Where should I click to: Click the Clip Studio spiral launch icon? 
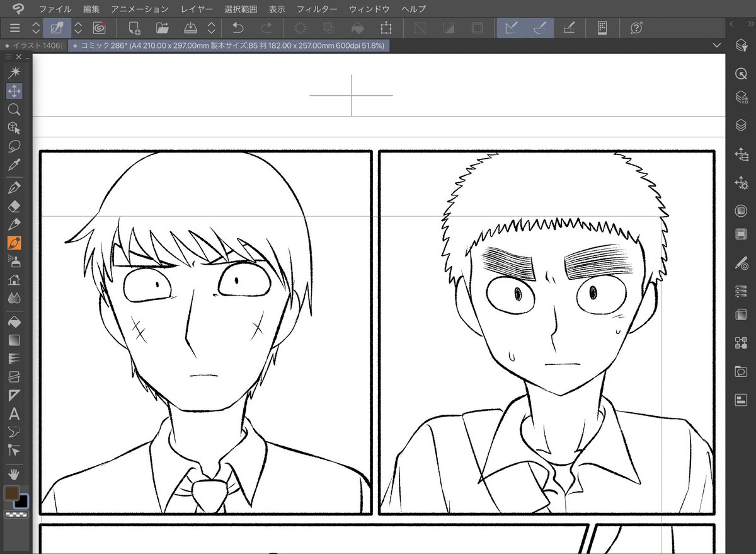point(99,28)
